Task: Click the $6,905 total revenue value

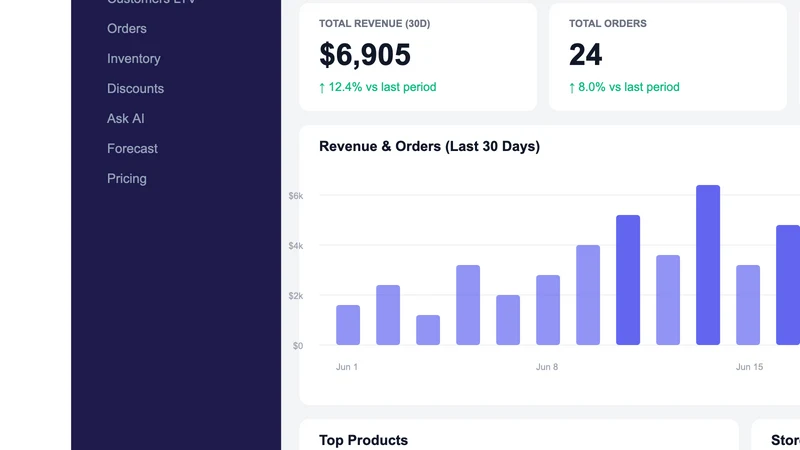Action: [365, 55]
